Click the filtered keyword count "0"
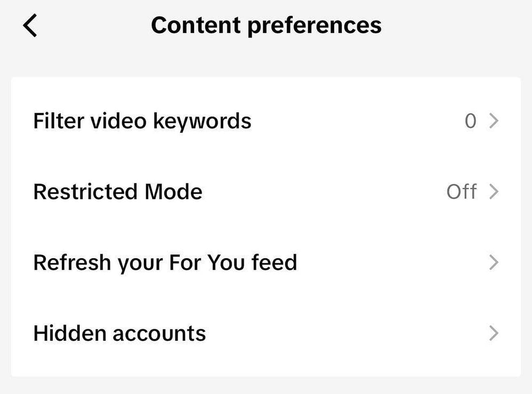 [x=471, y=121]
